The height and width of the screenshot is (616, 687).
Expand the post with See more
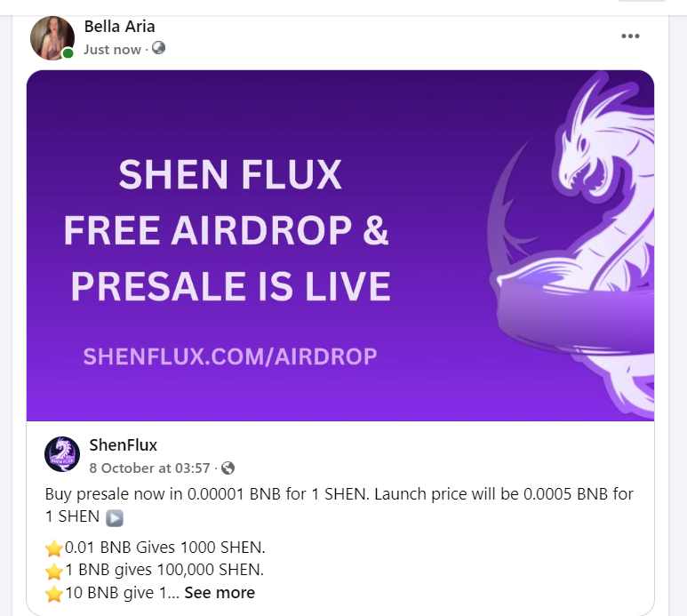(220, 592)
